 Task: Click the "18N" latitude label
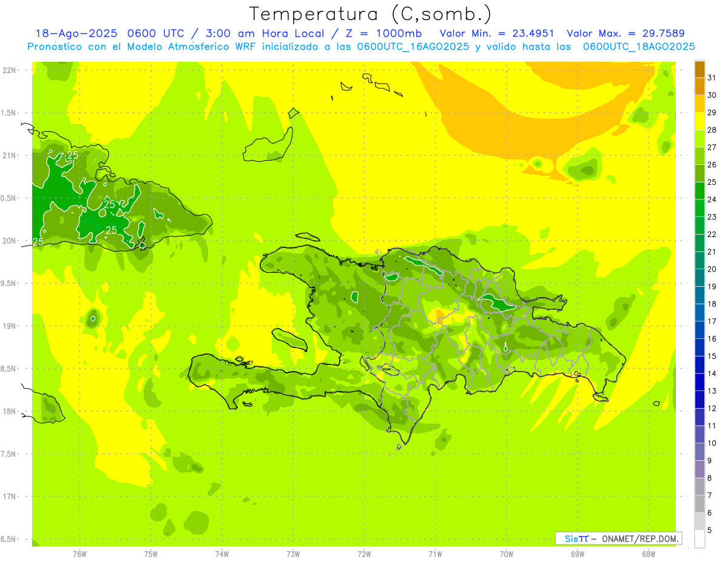(9, 412)
